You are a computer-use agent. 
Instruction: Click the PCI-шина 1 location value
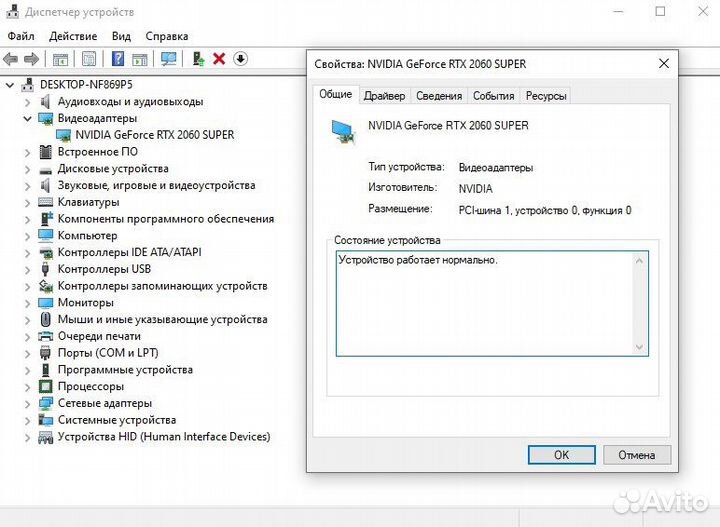coord(545,210)
